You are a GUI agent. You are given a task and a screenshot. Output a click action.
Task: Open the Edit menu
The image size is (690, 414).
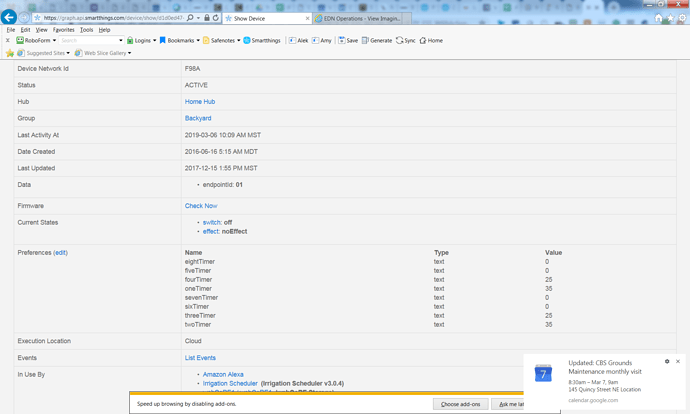[26, 30]
